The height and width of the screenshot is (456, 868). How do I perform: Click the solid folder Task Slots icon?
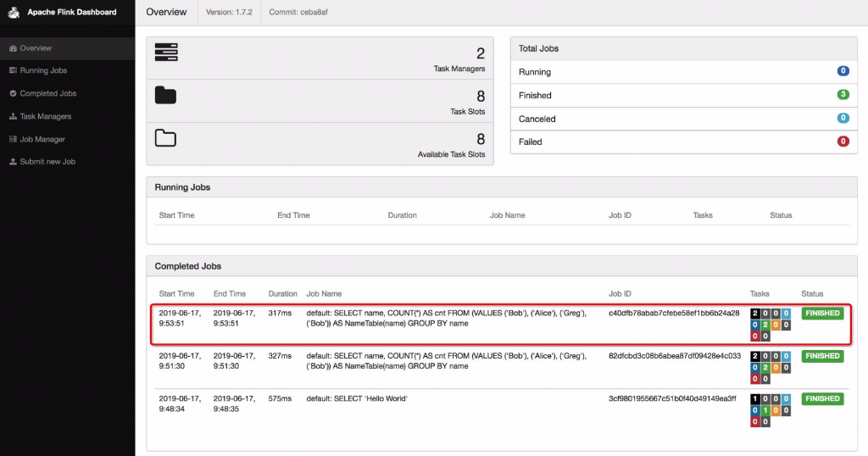165,94
